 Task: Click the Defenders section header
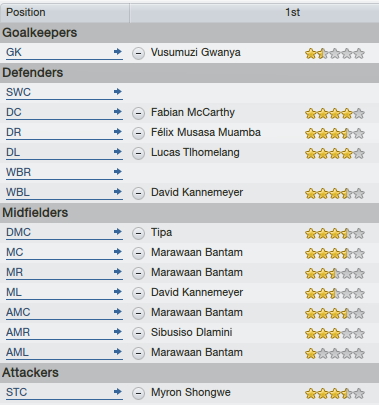pyautogui.click(x=189, y=73)
